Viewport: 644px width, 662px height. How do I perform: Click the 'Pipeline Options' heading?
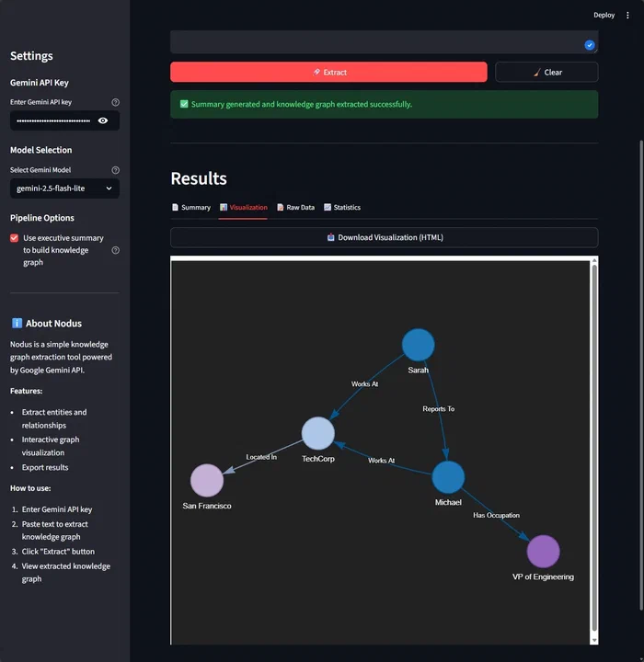41,218
